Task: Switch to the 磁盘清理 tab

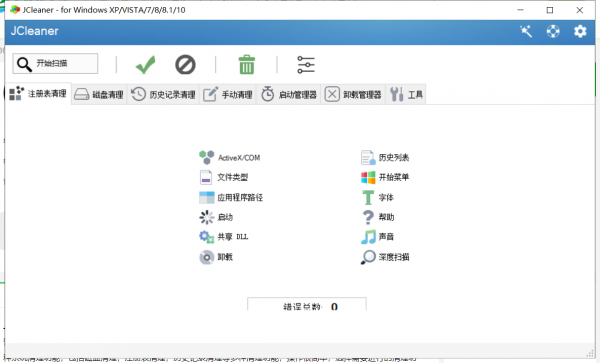Action: tap(99, 94)
